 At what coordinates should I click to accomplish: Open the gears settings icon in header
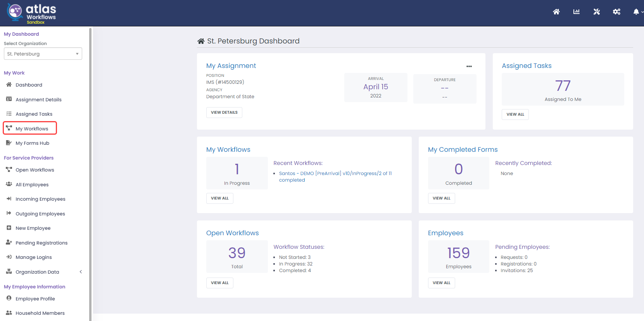tap(616, 12)
